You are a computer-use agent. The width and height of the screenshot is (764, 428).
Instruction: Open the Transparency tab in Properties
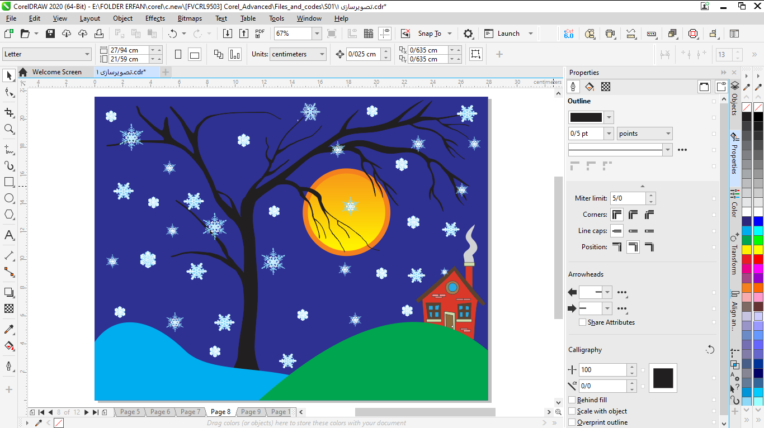tap(605, 87)
